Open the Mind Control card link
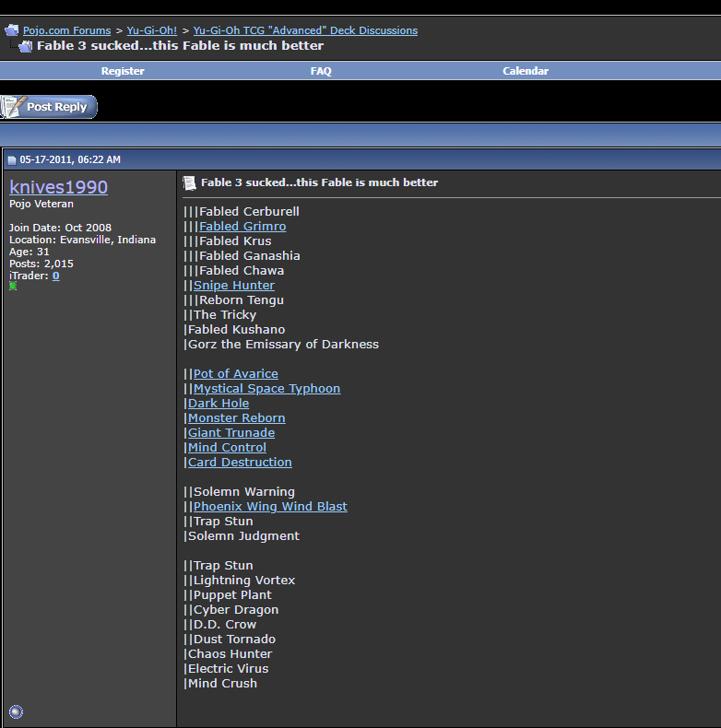721x728 pixels. pos(227,448)
